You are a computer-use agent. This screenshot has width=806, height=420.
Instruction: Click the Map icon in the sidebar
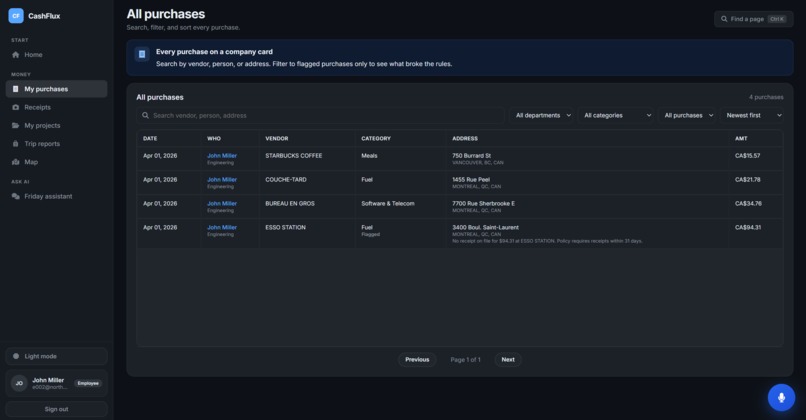tap(15, 162)
